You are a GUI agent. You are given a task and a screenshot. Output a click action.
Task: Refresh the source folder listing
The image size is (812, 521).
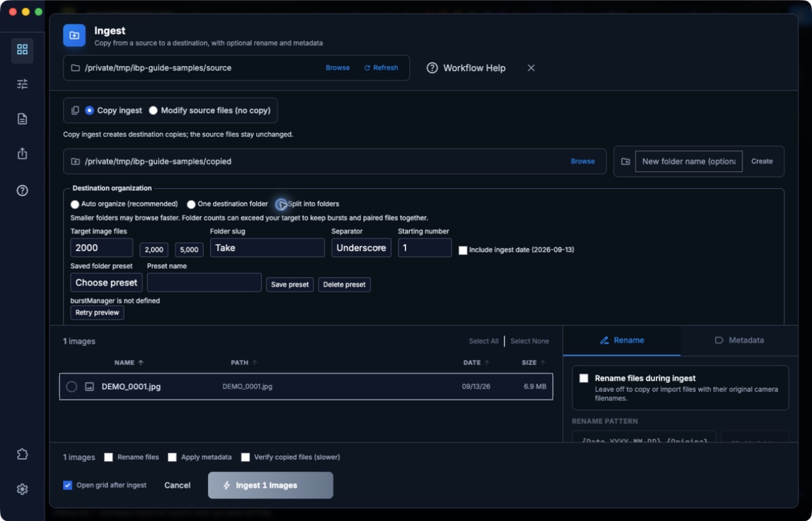[381, 68]
